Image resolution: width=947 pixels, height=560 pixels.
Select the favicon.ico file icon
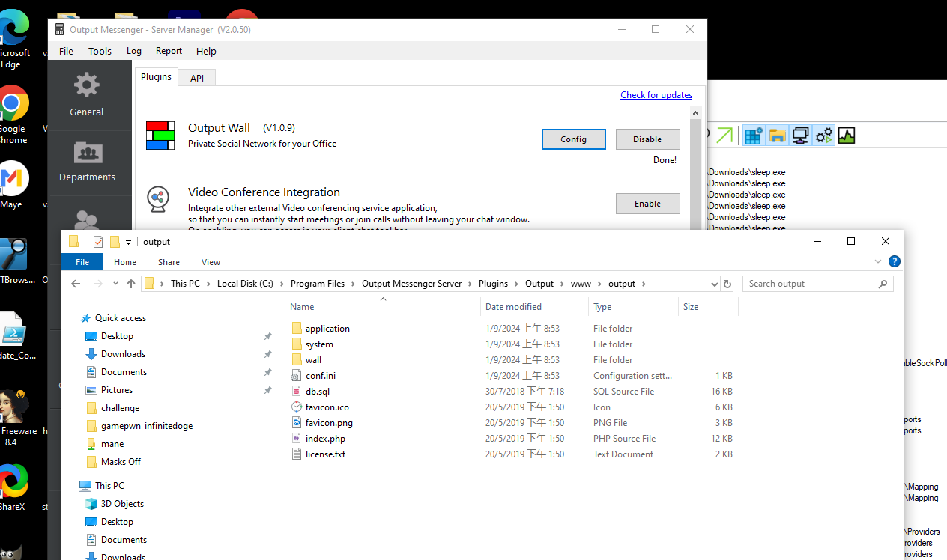point(297,407)
